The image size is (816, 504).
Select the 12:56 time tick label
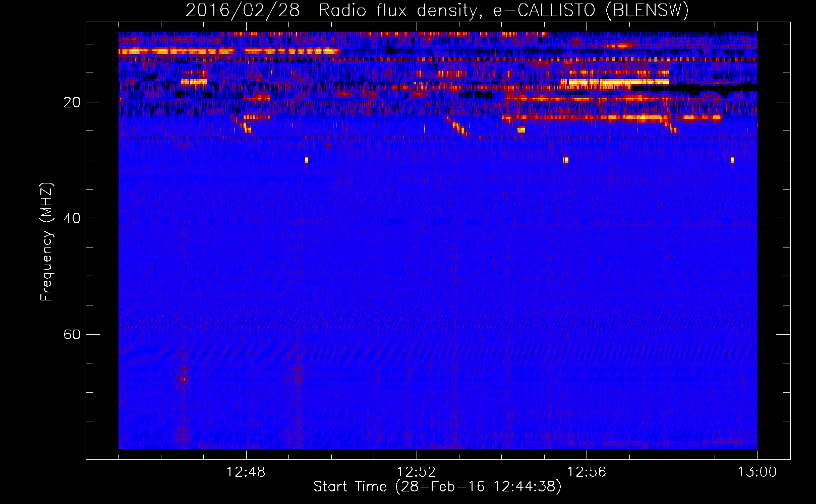coord(587,472)
